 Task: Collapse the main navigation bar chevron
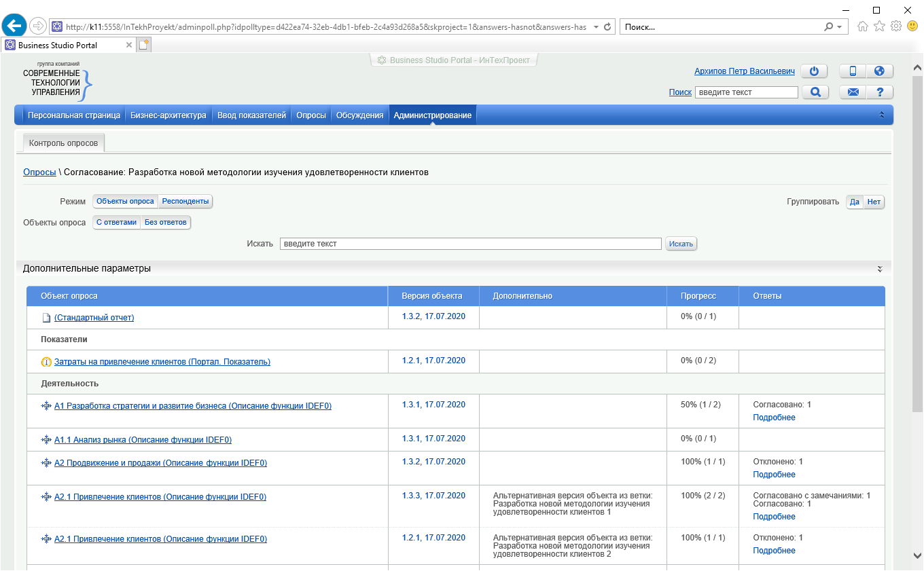tap(882, 115)
